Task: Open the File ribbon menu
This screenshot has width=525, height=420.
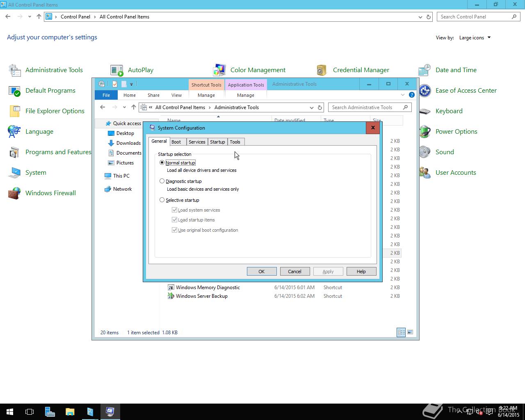Action: 106,95
